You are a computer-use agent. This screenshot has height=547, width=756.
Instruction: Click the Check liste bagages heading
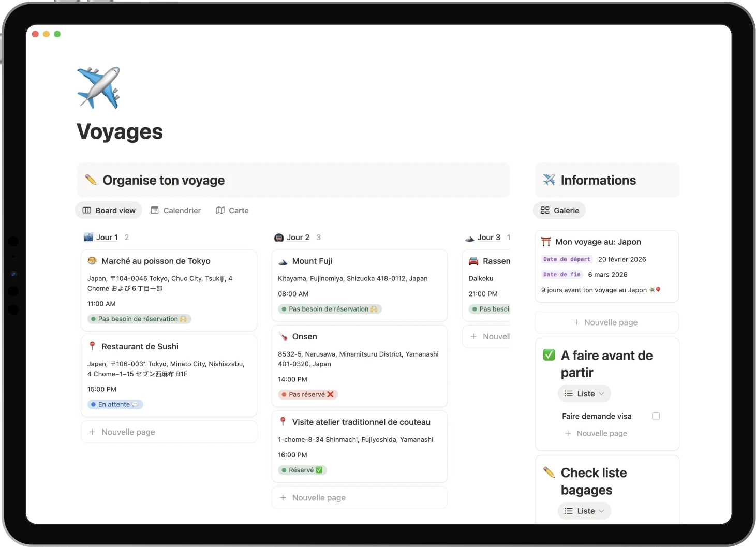click(594, 481)
